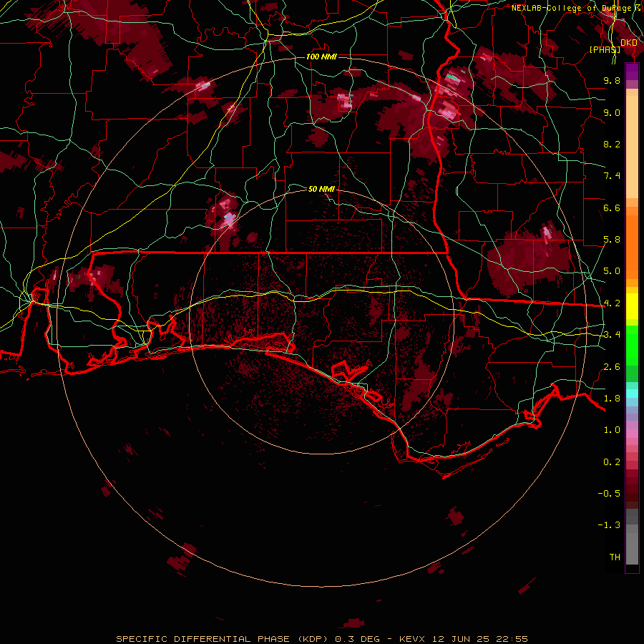Click the 9.0 value on the color scale
This screenshot has width=644, height=644.
point(612,112)
